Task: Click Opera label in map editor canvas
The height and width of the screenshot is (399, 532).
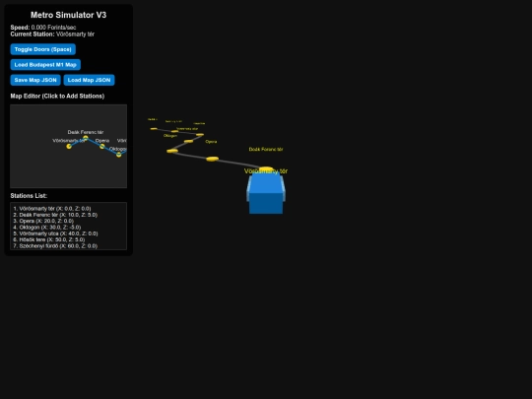Action: (102, 141)
